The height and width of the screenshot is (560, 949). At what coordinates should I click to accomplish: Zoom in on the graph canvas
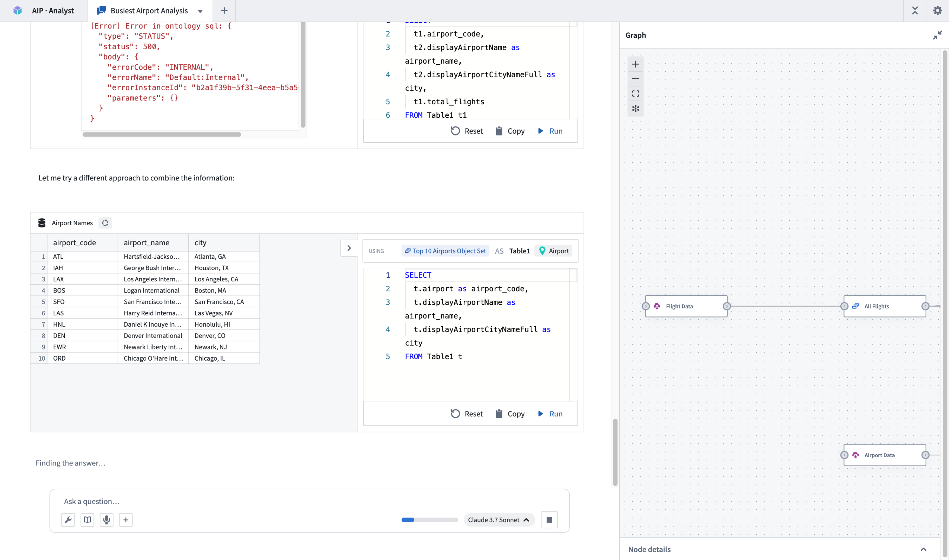(635, 64)
